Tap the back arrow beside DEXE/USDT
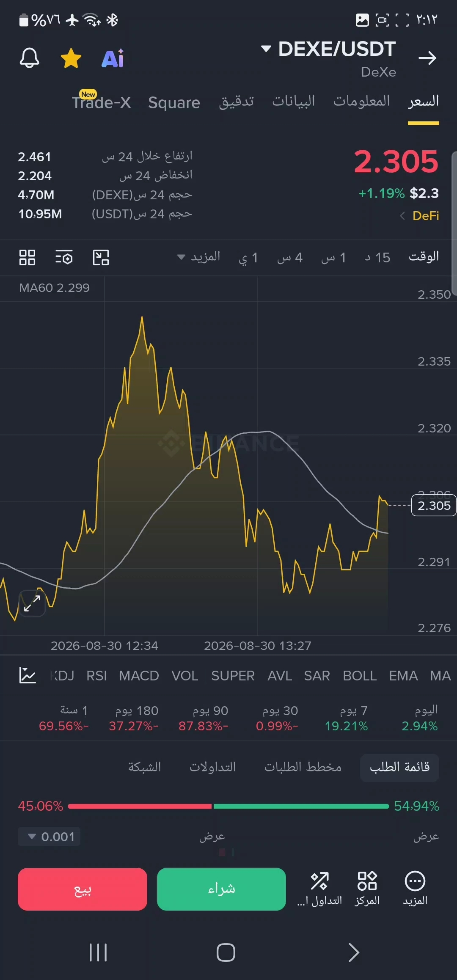 point(427,58)
